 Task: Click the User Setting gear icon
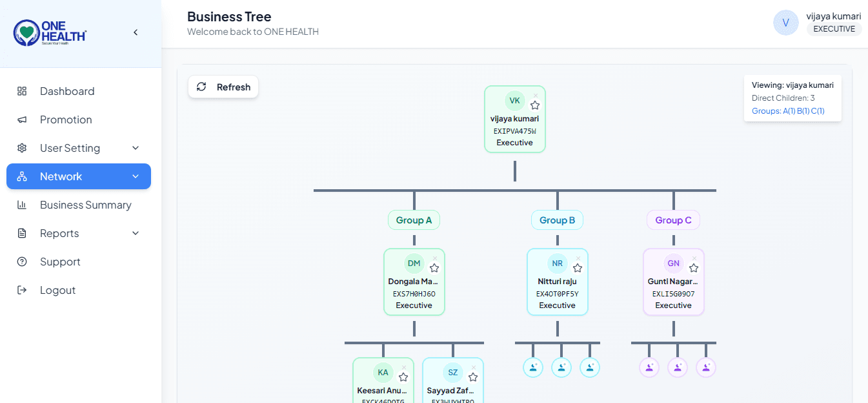pyautogui.click(x=22, y=148)
